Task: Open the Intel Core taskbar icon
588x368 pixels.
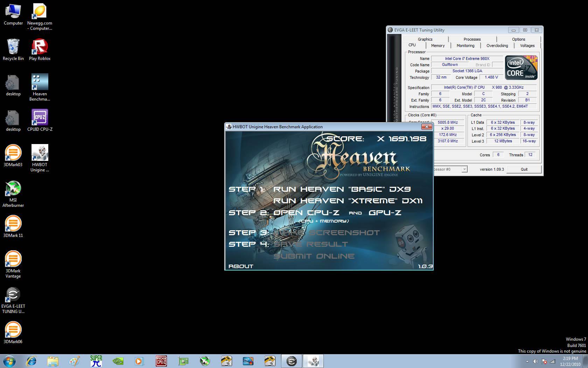Action: tap(248, 361)
